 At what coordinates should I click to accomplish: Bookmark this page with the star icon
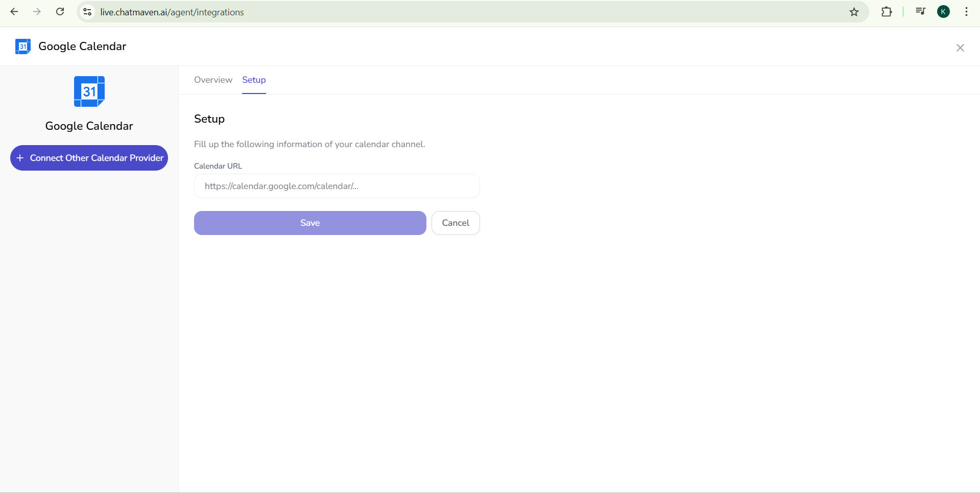click(854, 12)
